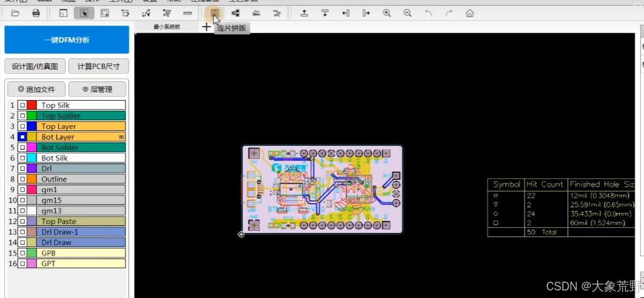Click the undo arrow icon
The height and width of the screenshot is (298, 644).
coord(428,13)
